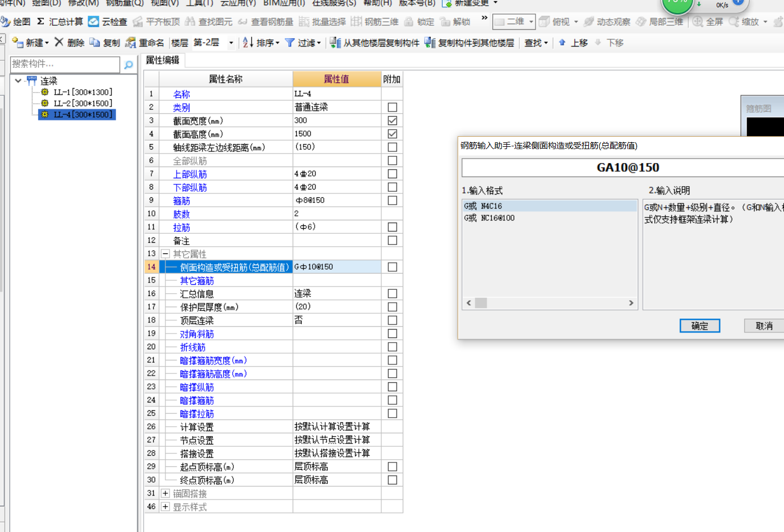Open the 帮助(H) menu

(378, 3)
